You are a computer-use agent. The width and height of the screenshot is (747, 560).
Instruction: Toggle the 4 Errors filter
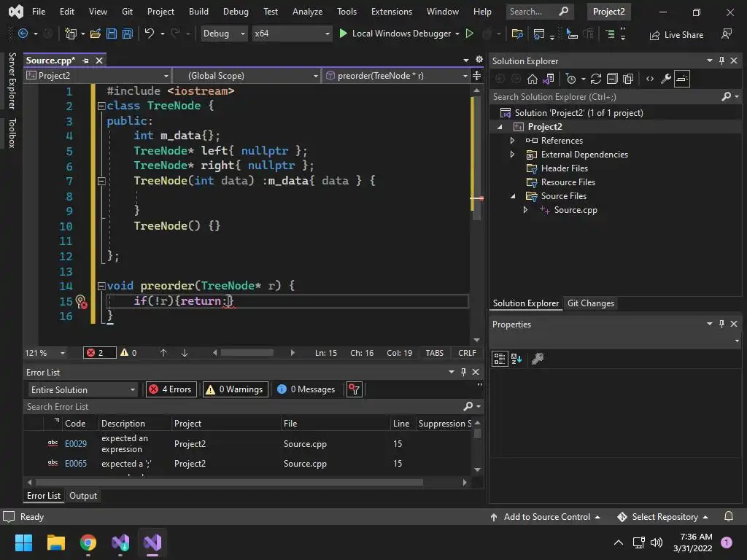171,389
